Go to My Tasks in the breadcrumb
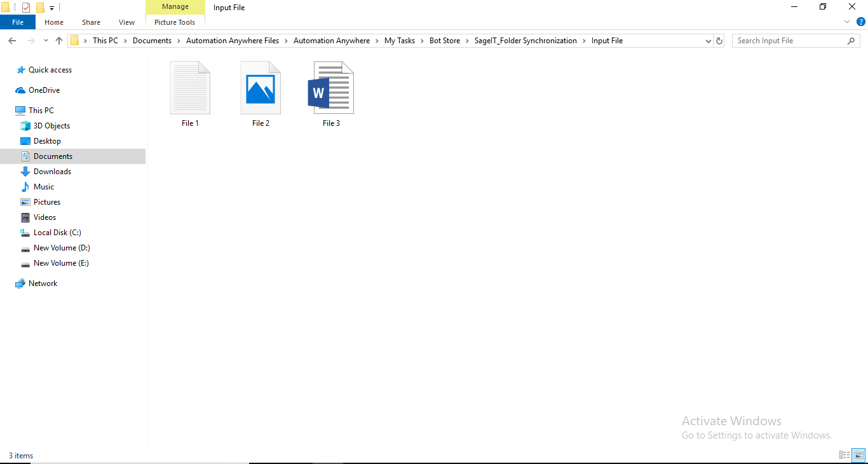868x464 pixels. tap(400, 41)
